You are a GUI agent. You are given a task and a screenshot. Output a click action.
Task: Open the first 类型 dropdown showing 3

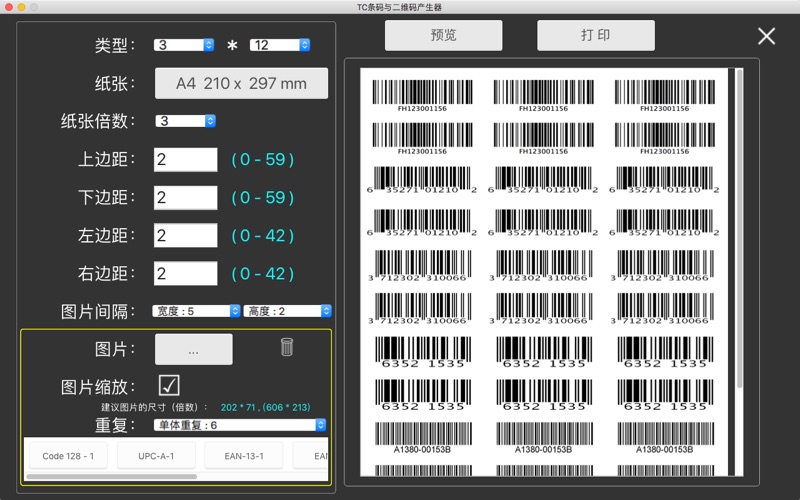coord(184,45)
